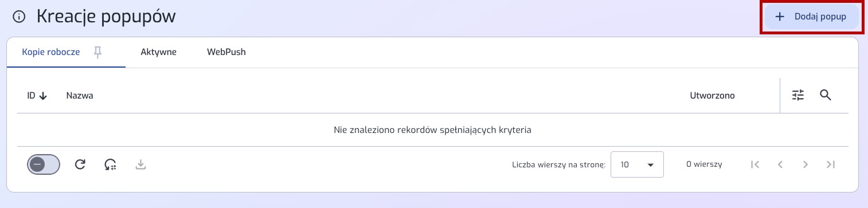Viewport: 868px width, 208px height.
Task: Click the Utworzono column header
Action: point(712,96)
